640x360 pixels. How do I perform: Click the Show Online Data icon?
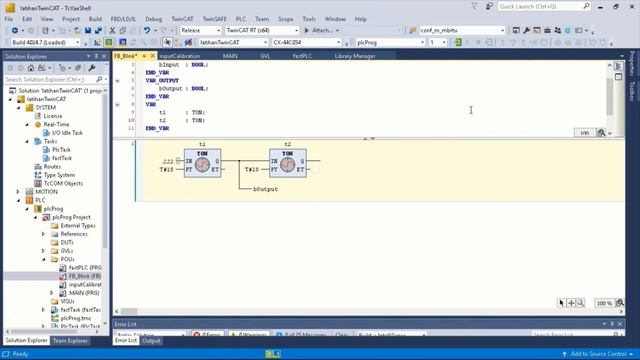tap(167, 42)
